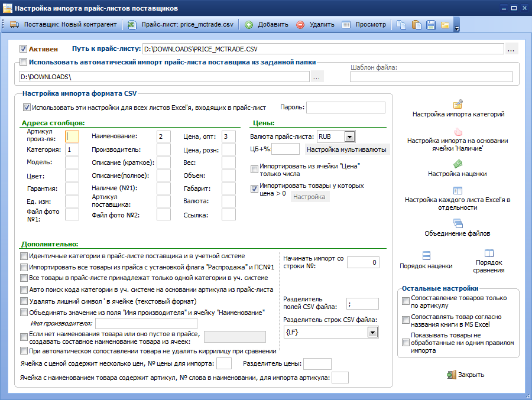Check remove extra apostrophe symbol option
Screen dimensions: 532x400
(24, 301)
